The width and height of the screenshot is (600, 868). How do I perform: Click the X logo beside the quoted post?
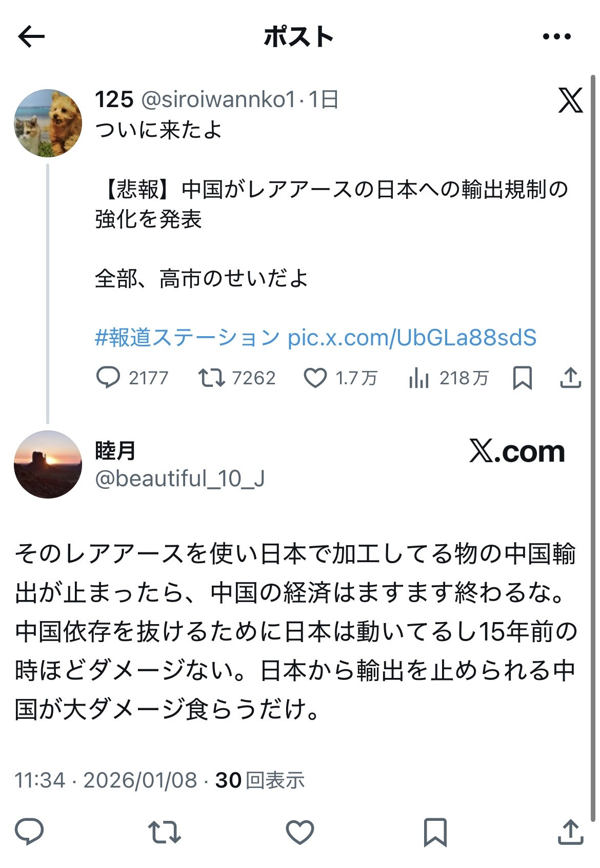click(x=570, y=100)
